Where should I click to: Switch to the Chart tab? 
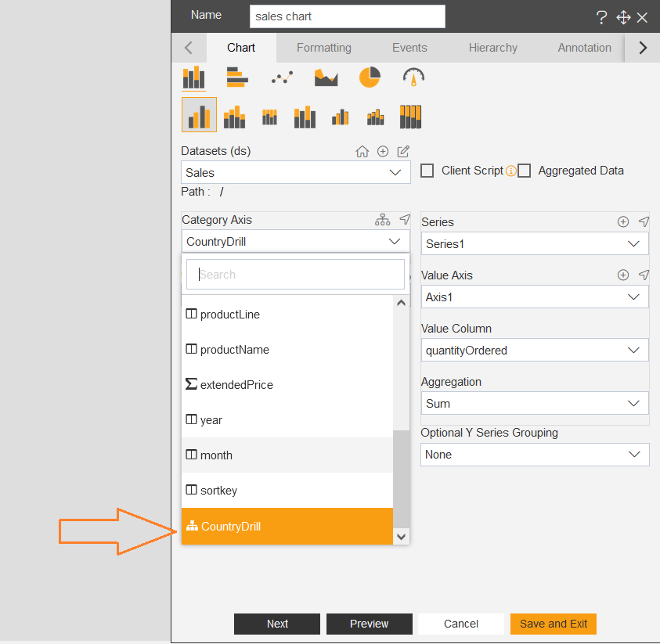click(241, 48)
